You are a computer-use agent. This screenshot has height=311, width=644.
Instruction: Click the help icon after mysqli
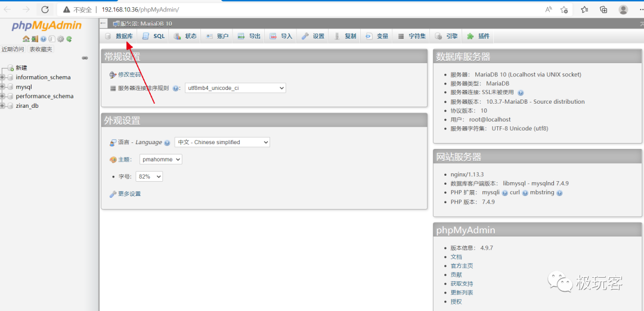point(504,193)
